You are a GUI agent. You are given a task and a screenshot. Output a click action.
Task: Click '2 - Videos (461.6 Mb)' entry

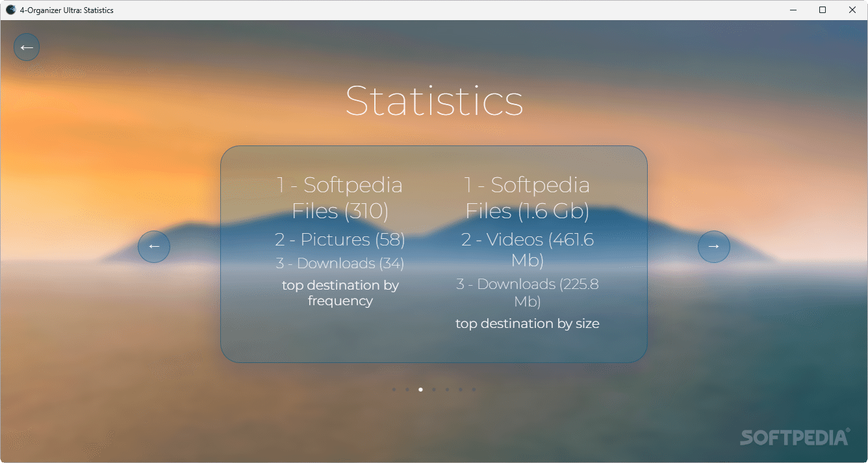pyautogui.click(x=527, y=250)
